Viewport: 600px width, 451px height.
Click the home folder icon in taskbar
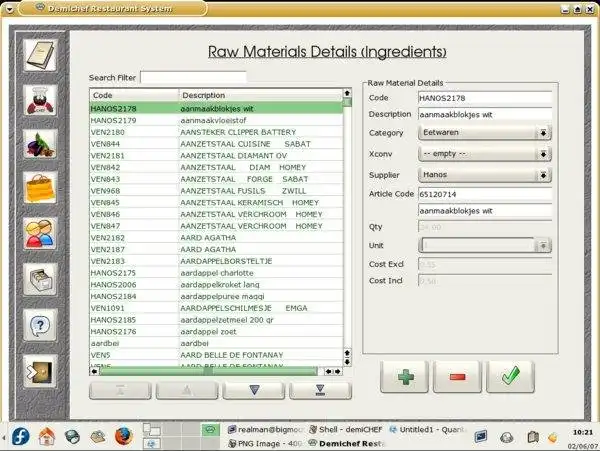click(47, 436)
